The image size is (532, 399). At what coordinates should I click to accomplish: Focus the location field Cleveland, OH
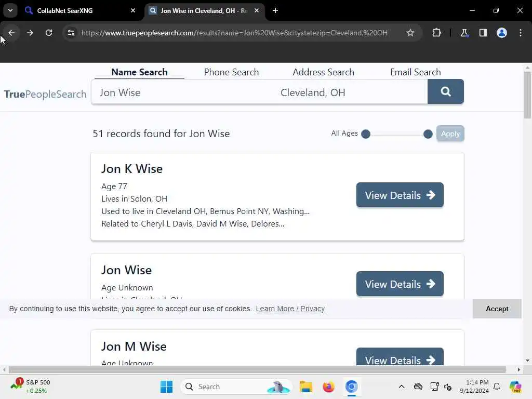pos(351,92)
